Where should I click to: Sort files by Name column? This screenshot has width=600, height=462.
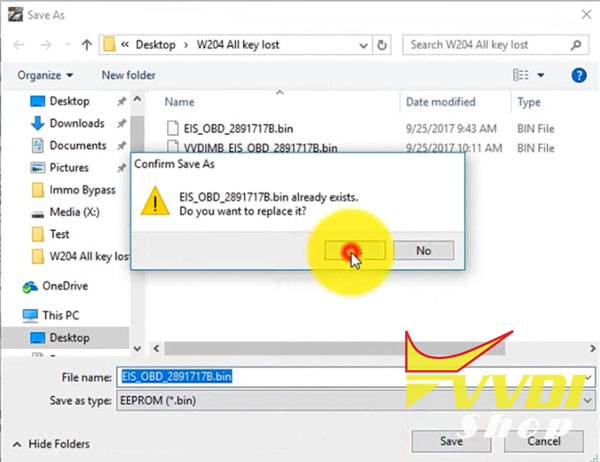pos(179,102)
